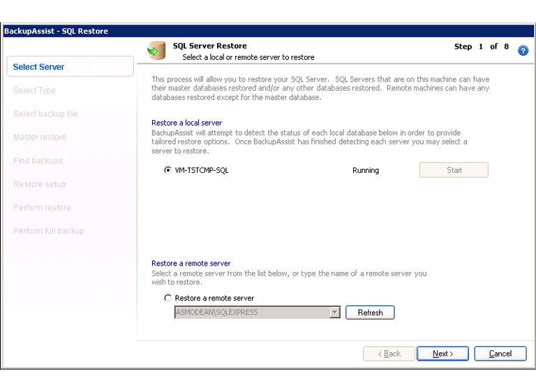Click the Cancel button
This screenshot has width=536, height=392.
point(500,354)
